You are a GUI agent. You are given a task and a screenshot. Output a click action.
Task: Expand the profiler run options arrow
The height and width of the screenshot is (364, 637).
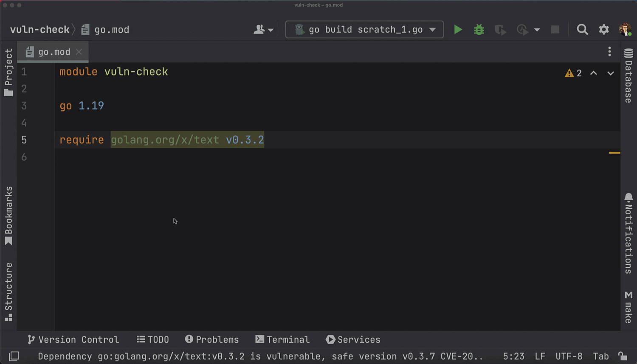pos(537,30)
